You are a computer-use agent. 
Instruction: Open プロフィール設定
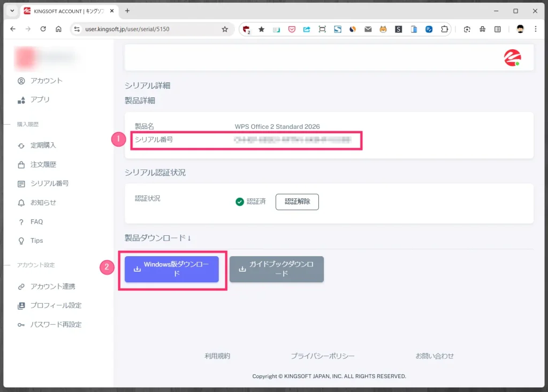click(49, 305)
